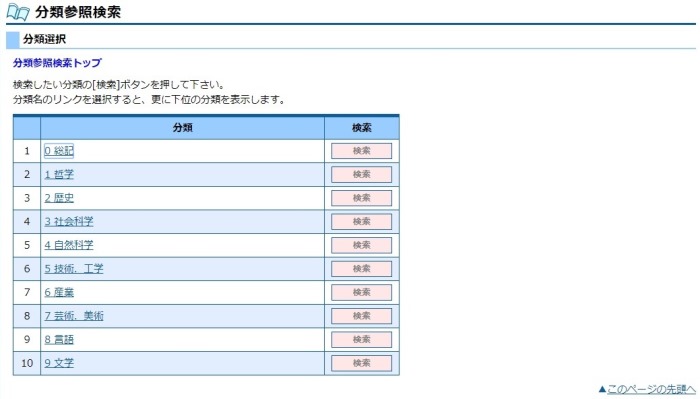Click row number 10 cell
Viewport: 700px width, 399px height.
(27, 363)
